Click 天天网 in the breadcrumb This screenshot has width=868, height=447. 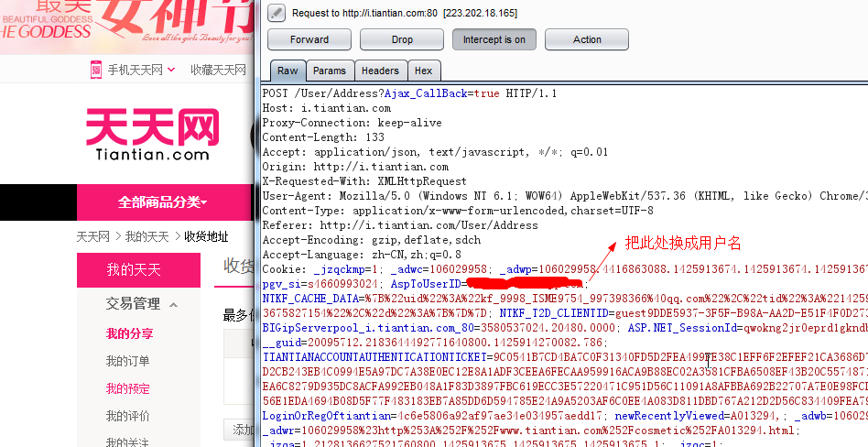[93, 237]
